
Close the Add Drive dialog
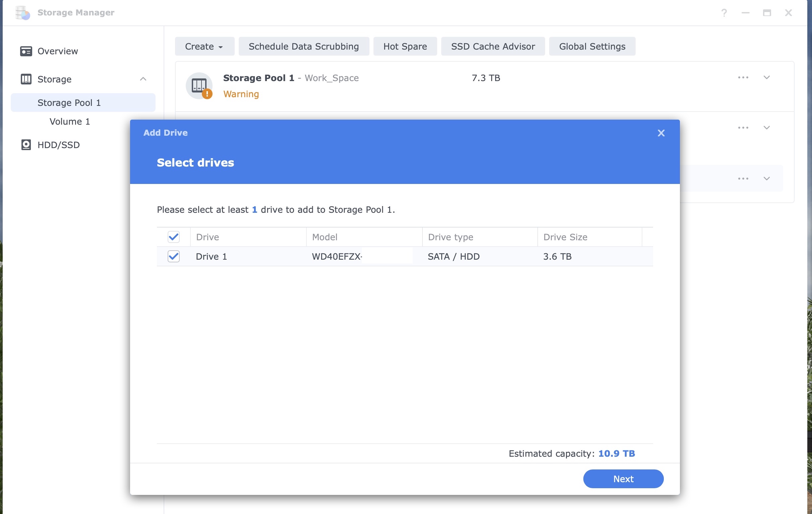[x=661, y=133]
